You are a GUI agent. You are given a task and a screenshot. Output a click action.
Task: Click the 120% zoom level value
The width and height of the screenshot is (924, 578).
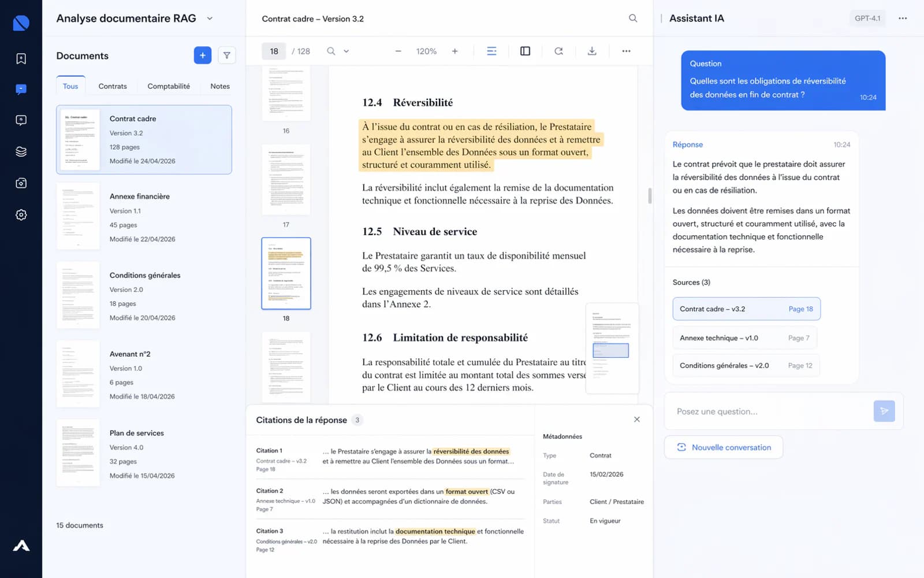[x=426, y=51]
